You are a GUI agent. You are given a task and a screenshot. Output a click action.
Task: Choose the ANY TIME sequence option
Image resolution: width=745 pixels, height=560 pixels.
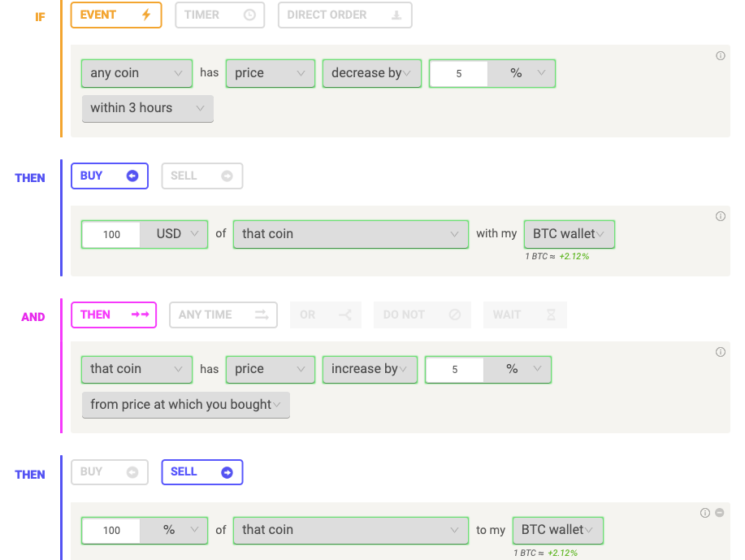[223, 315]
